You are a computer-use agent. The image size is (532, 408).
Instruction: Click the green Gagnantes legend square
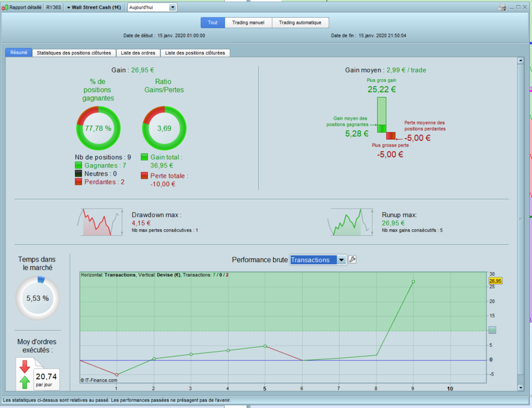click(79, 165)
